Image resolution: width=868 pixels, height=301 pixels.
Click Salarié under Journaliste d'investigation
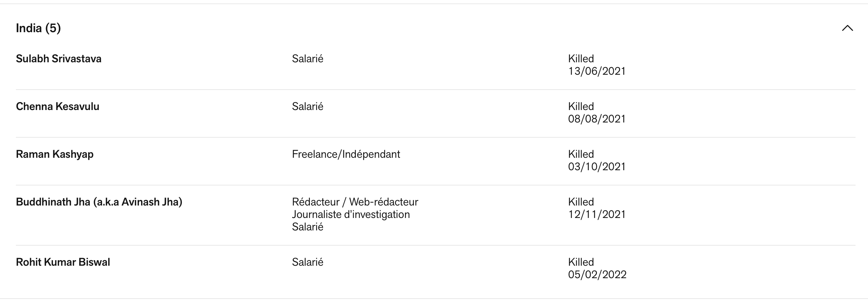(x=307, y=227)
